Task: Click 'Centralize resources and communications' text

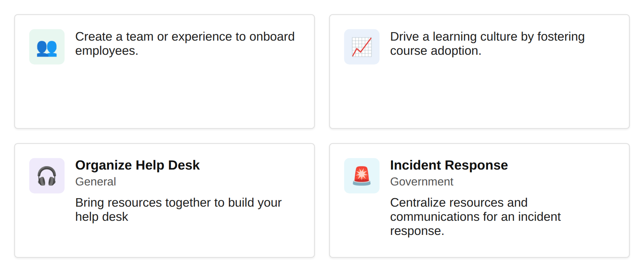Action: (x=475, y=217)
